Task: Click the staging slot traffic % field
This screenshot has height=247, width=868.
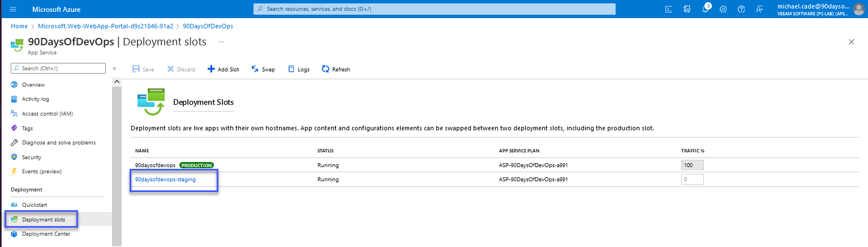Action: [692, 180]
